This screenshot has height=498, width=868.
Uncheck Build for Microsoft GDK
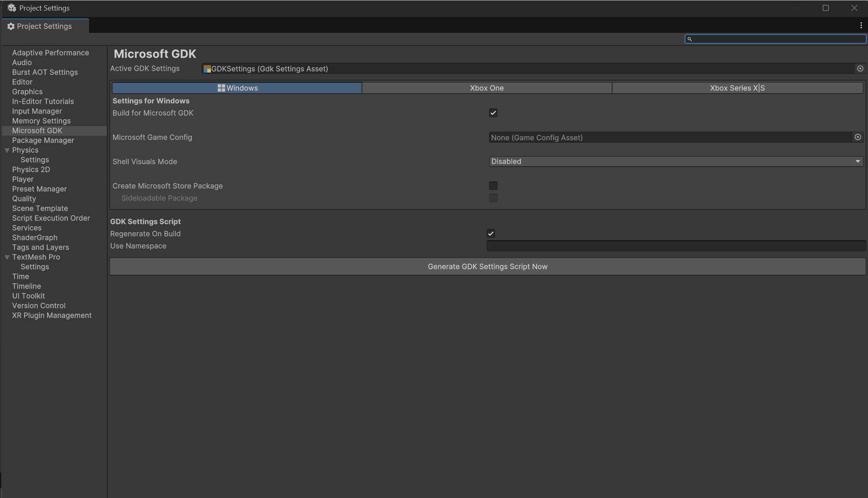click(493, 113)
